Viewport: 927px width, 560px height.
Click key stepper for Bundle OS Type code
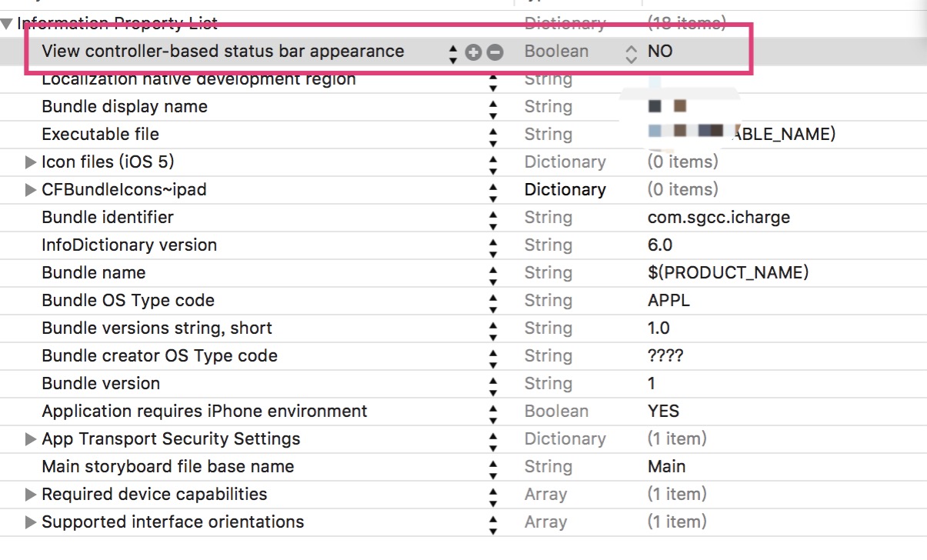pyautogui.click(x=493, y=301)
